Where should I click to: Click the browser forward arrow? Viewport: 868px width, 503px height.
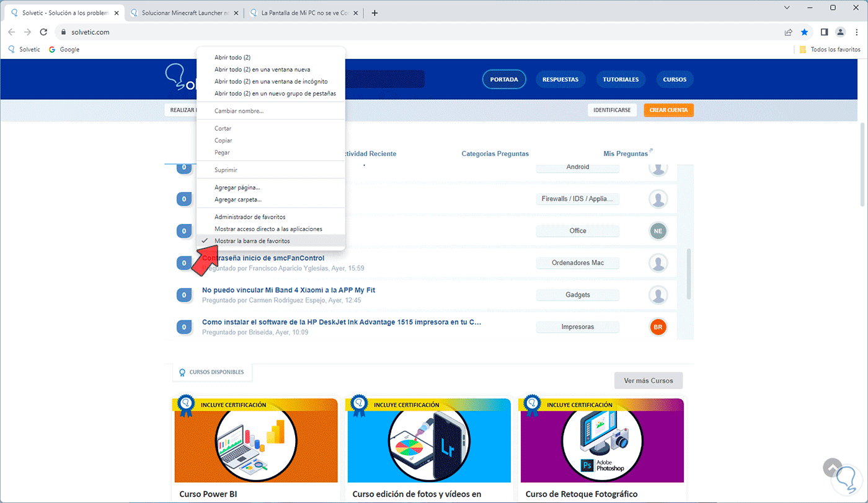(x=27, y=32)
